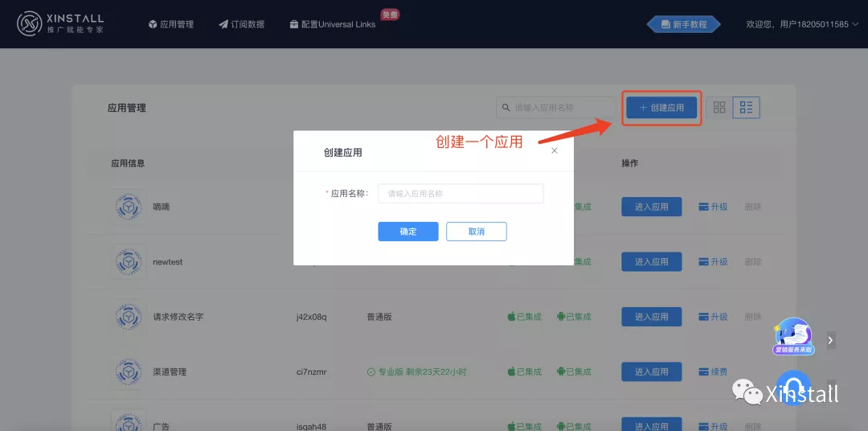Click 升级 link in 请求修改名字 row
This screenshot has width=868, height=431.
click(713, 317)
